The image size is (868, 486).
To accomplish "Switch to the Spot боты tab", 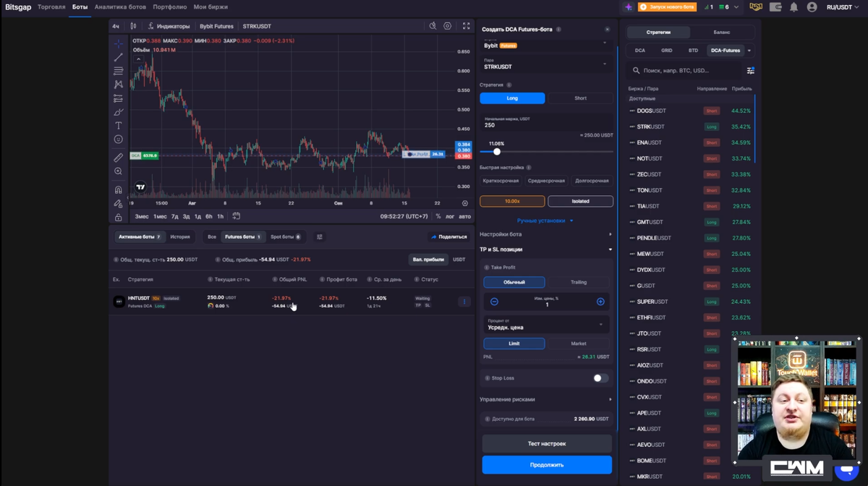I will click(285, 236).
